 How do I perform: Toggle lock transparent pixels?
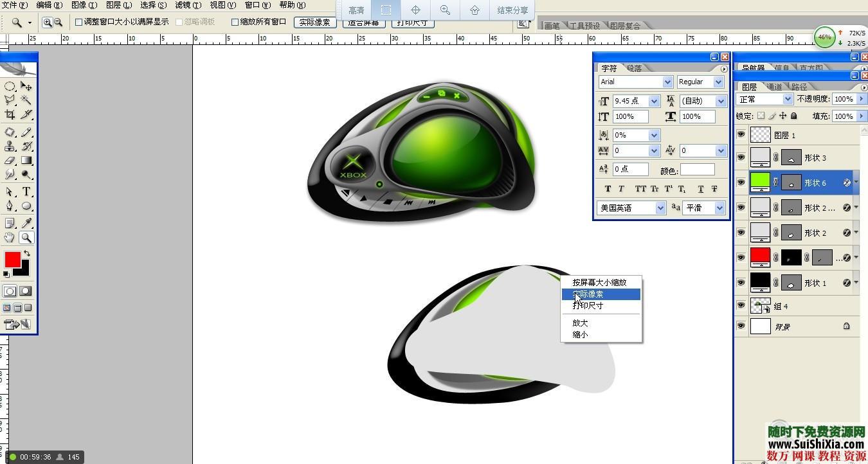click(x=761, y=116)
